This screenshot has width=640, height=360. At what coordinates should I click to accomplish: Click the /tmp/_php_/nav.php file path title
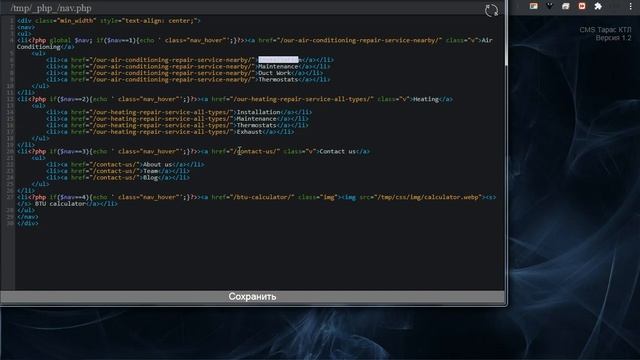[51, 8]
